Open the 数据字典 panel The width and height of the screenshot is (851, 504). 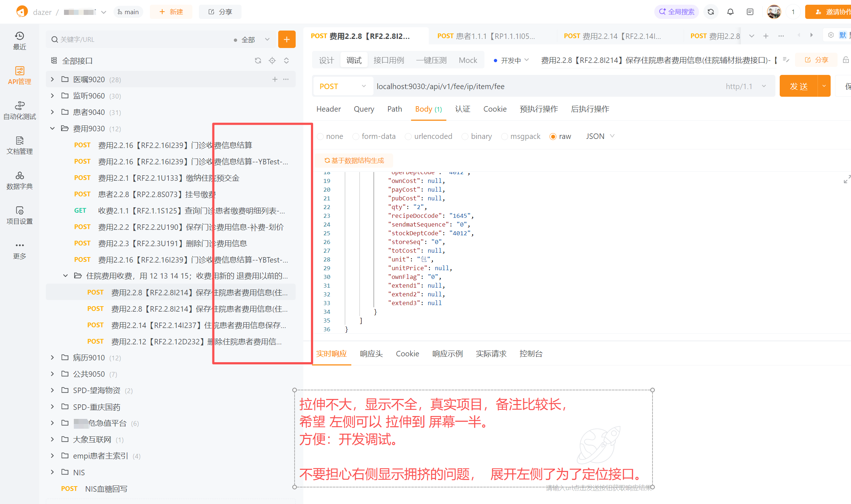pos(20,180)
